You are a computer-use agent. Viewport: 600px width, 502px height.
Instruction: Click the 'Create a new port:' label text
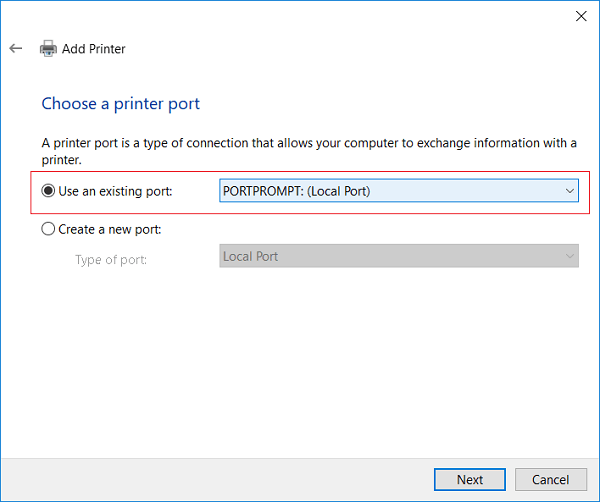coord(110,229)
